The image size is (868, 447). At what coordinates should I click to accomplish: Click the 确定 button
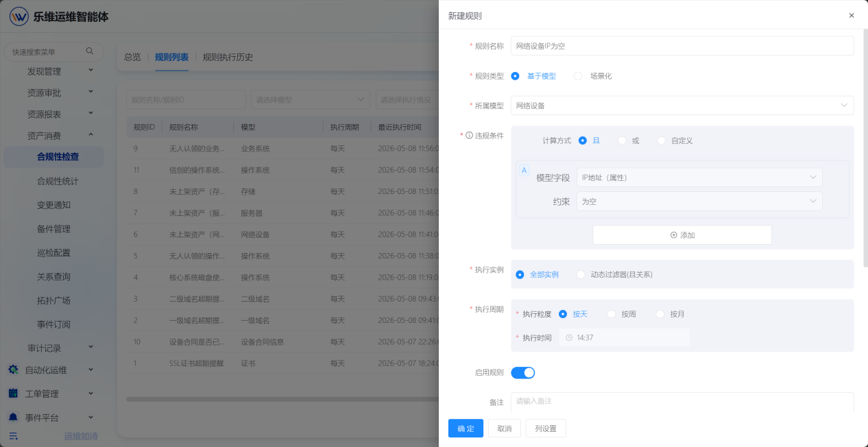466,428
